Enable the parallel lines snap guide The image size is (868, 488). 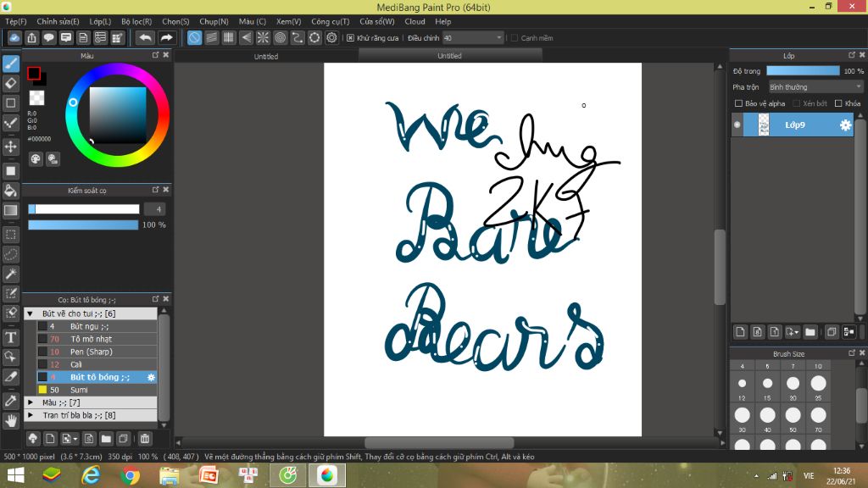point(211,37)
